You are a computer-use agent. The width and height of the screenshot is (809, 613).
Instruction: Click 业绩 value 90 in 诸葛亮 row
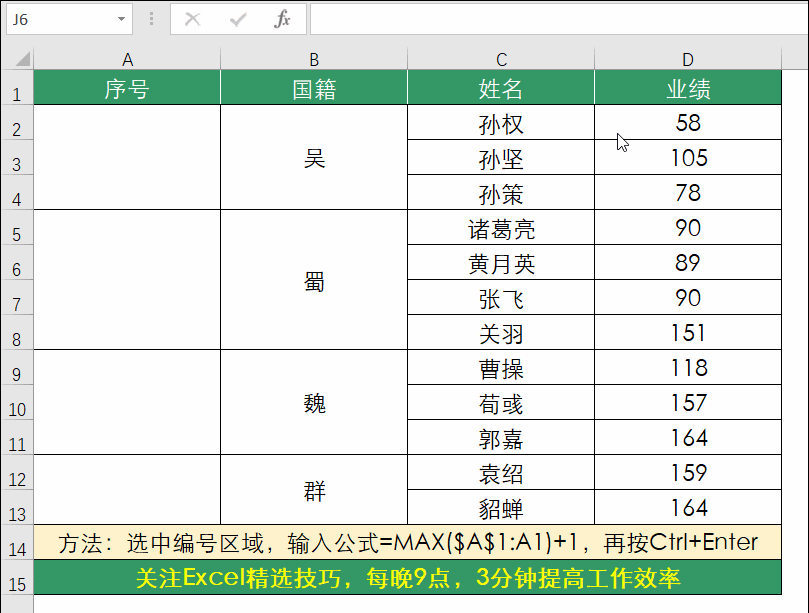click(x=688, y=228)
